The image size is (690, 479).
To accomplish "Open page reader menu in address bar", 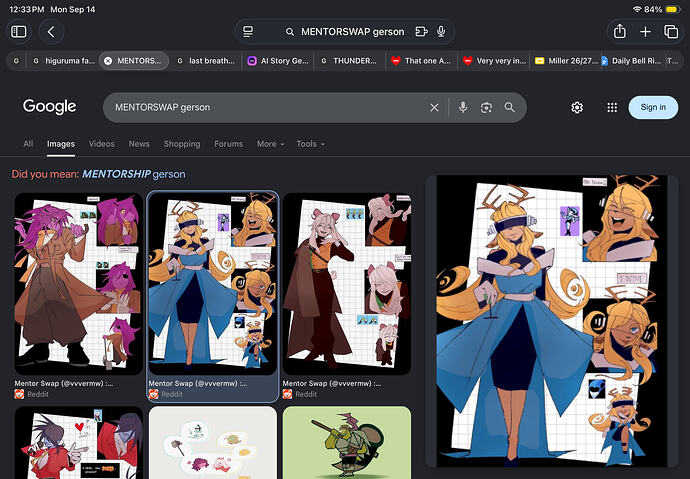I will point(248,32).
